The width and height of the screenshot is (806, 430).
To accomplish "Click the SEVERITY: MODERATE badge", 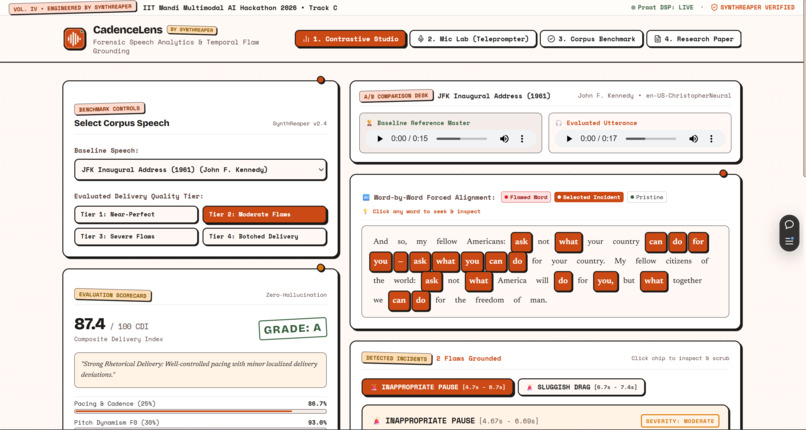I will pyautogui.click(x=680, y=421).
